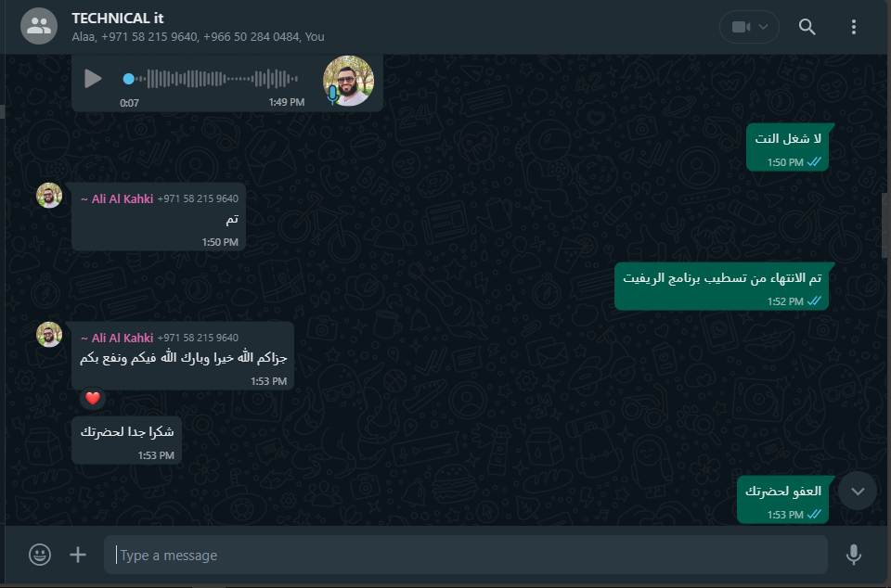Click Ali Al Kahki's avatar beside the Arabic thanks message
Screen dimensions: 891x588
click(x=49, y=334)
